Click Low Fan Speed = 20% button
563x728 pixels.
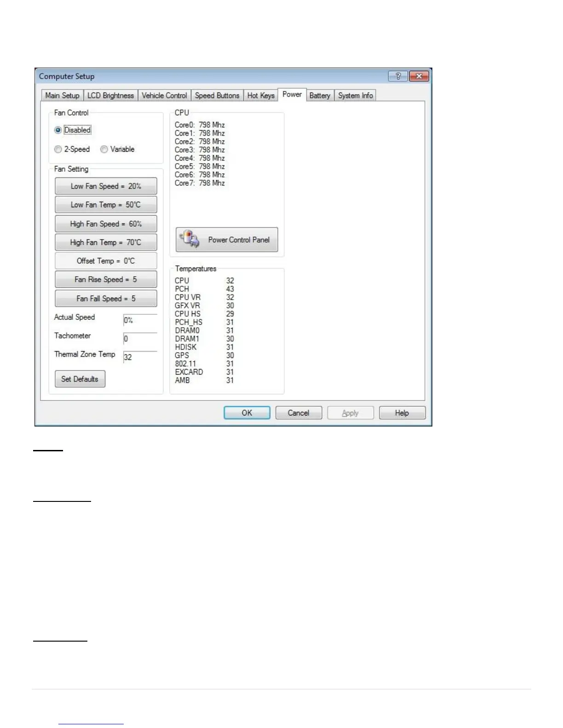pos(106,186)
